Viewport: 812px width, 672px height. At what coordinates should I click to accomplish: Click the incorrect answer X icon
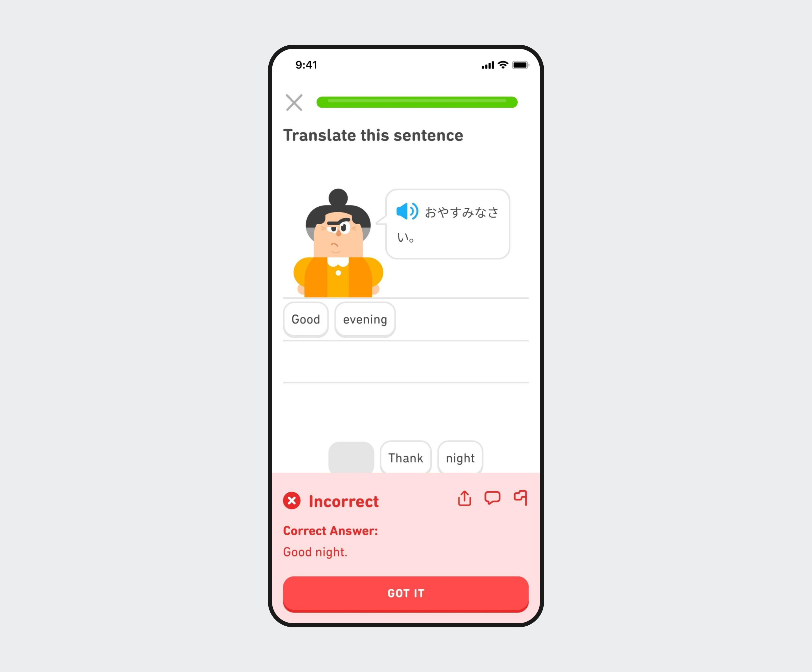click(292, 501)
